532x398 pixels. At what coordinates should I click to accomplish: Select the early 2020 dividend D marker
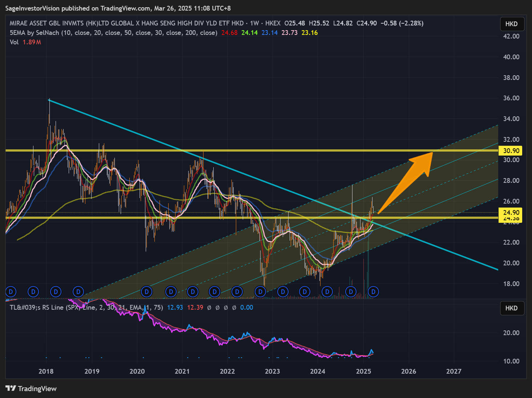coord(147,292)
